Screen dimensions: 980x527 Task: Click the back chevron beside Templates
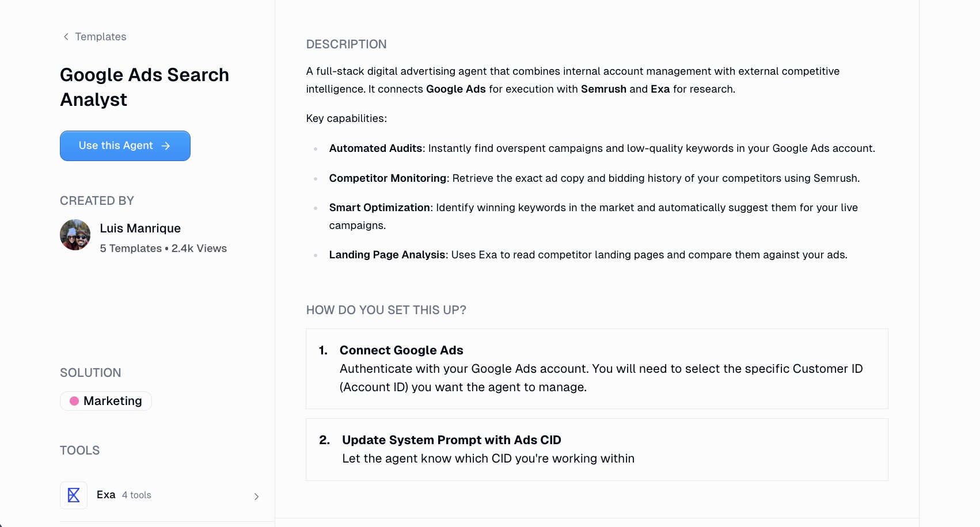tap(65, 36)
